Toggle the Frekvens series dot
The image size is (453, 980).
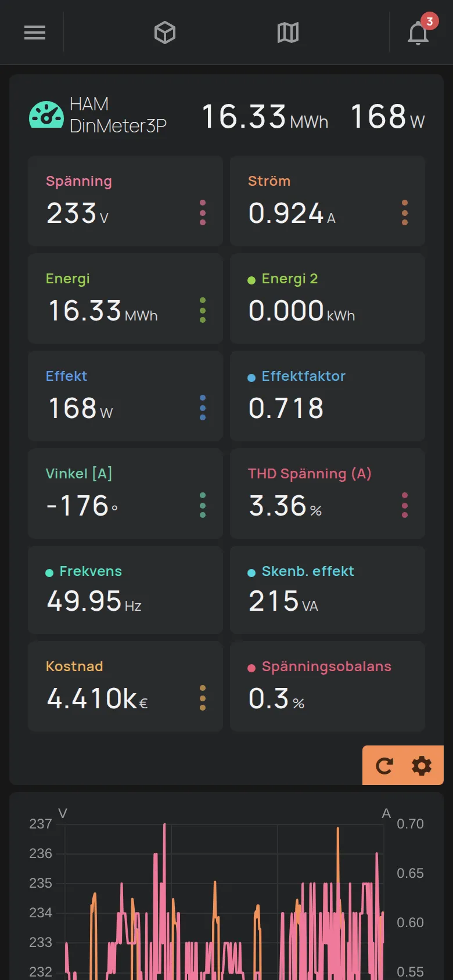pos(49,573)
